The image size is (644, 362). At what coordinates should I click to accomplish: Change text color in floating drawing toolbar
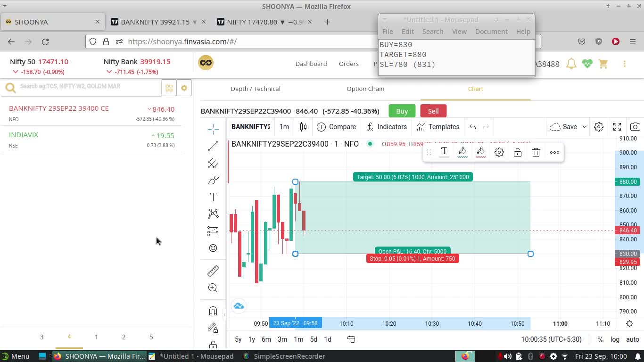pos(444,152)
